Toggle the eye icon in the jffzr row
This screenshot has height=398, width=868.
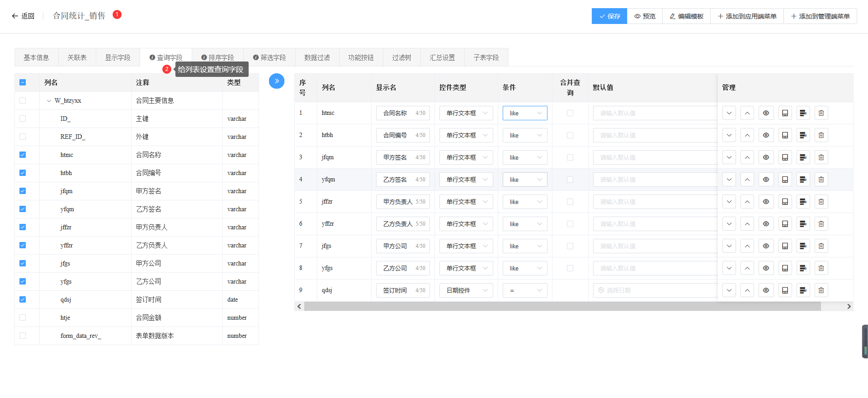(x=766, y=202)
